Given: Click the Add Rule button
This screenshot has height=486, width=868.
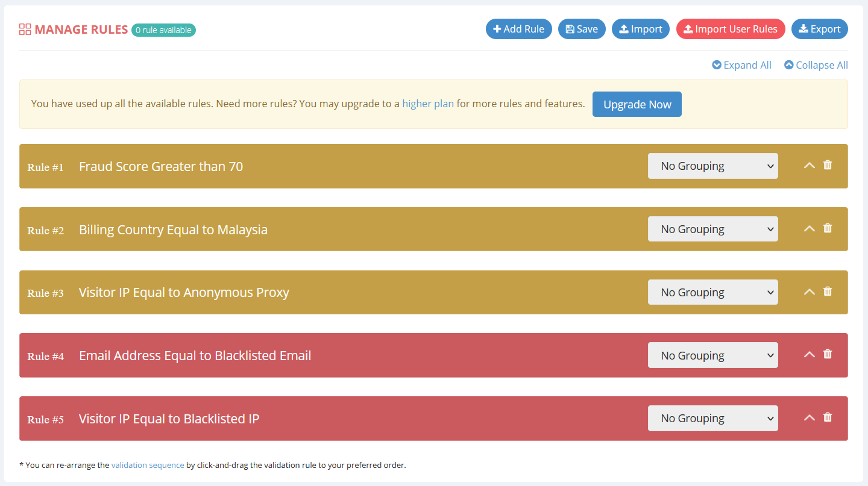Looking at the screenshot, I should coord(519,29).
